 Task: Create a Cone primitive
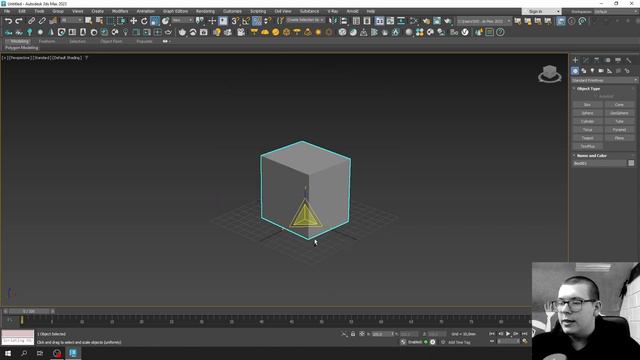tap(619, 105)
